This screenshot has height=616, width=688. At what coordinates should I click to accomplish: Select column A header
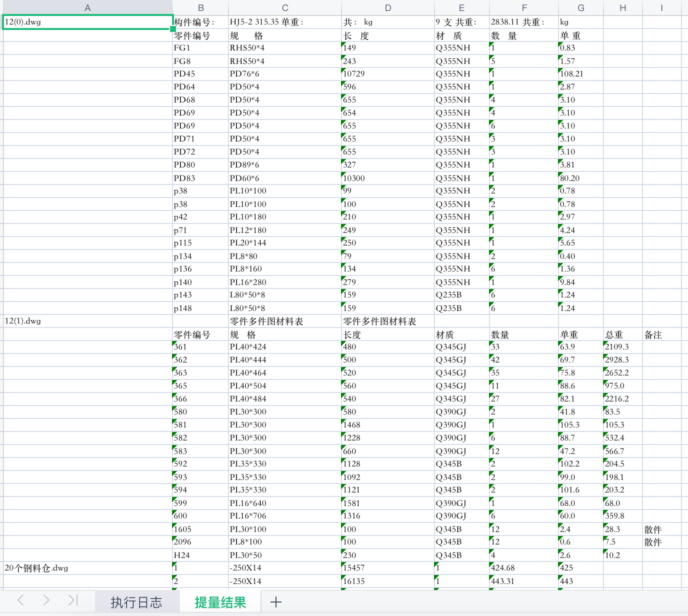tap(87, 8)
